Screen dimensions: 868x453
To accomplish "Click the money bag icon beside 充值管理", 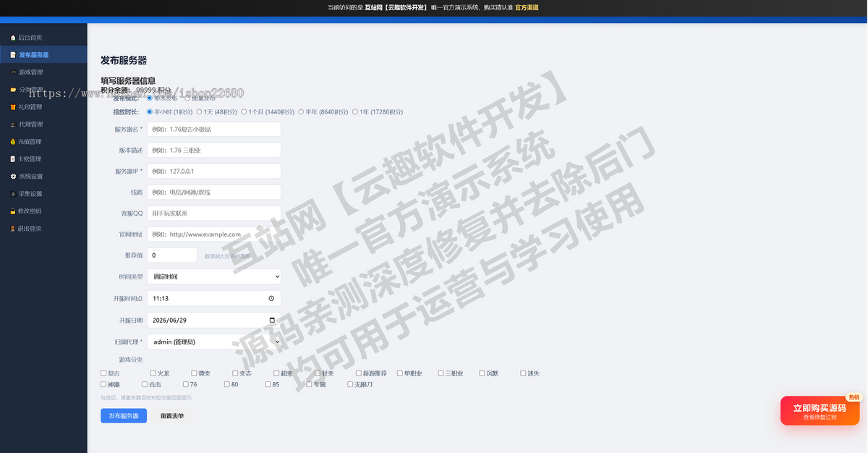I will (x=13, y=142).
